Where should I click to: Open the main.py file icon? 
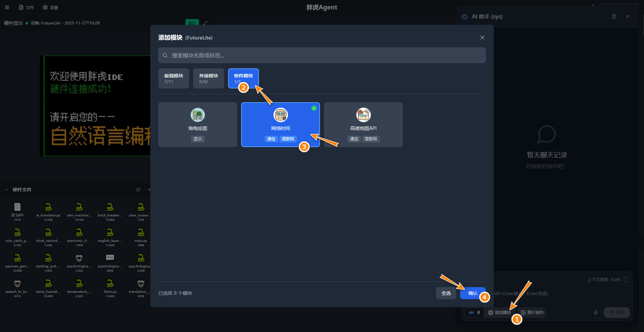click(x=141, y=233)
